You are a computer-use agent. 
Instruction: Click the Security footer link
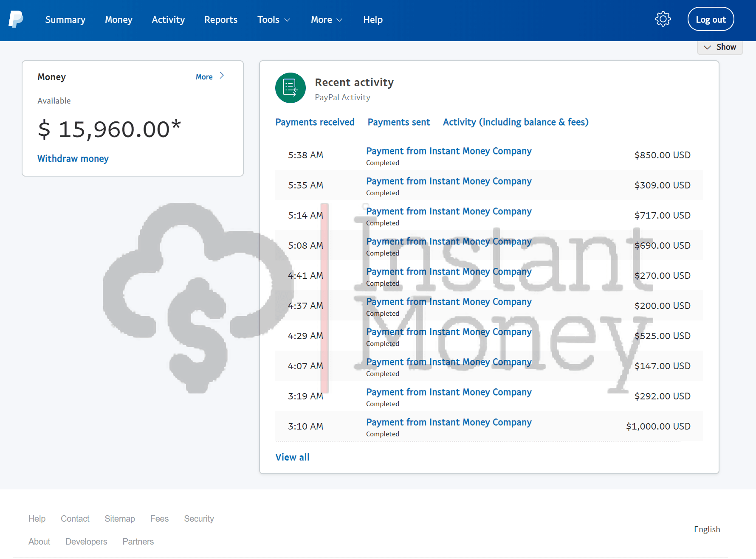click(199, 519)
